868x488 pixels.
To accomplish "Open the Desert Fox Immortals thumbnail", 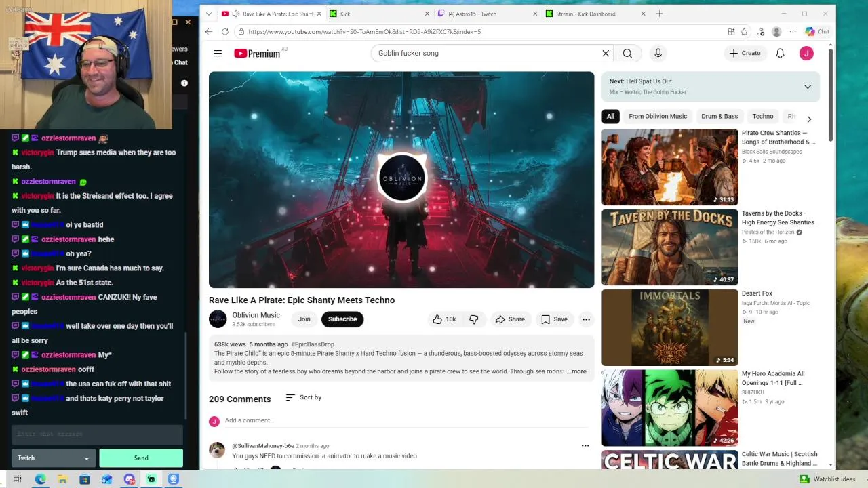I will click(x=669, y=328).
